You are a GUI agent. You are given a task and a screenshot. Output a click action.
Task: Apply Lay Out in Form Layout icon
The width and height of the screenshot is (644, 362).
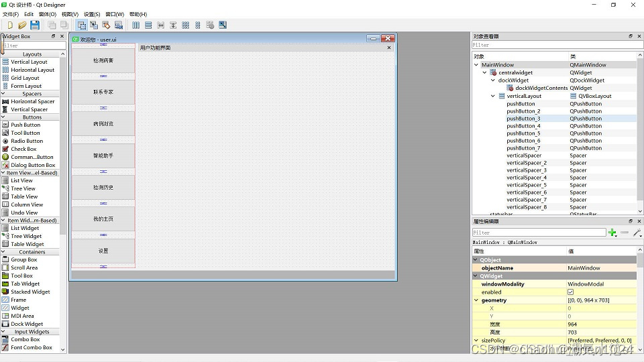tap(197, 25)
